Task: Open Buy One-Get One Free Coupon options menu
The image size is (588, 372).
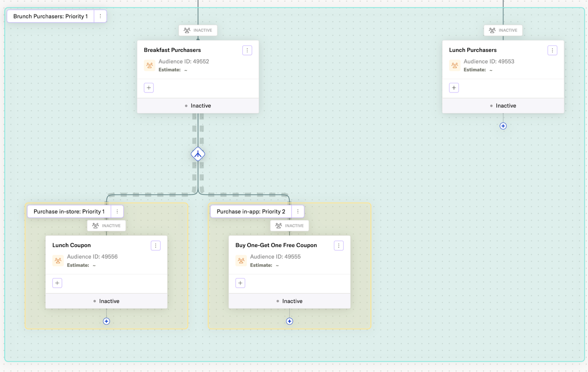Action: click(x=338, y=246)
